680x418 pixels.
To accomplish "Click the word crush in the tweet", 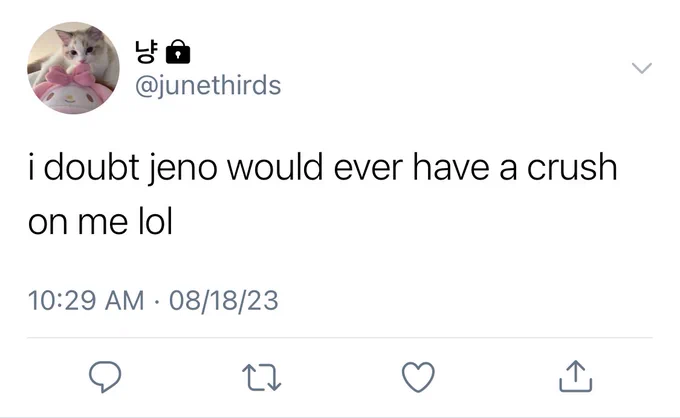I will click(x=572, y=168).
